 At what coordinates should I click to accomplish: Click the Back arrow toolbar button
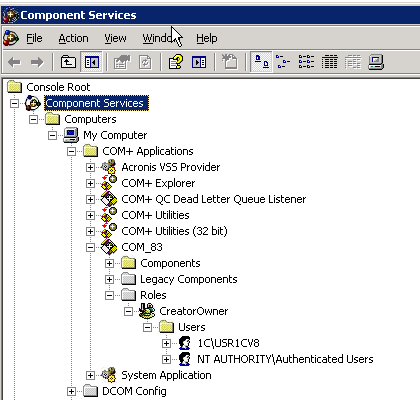14,62
